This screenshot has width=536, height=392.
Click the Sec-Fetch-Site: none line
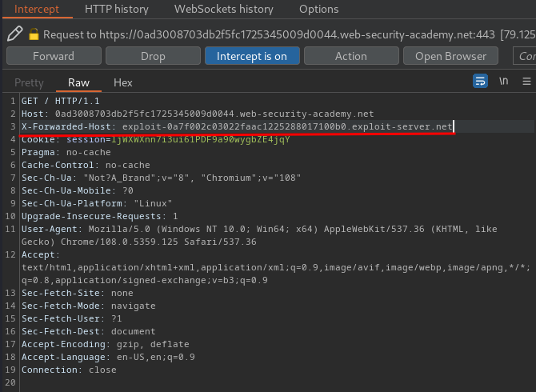78,294
